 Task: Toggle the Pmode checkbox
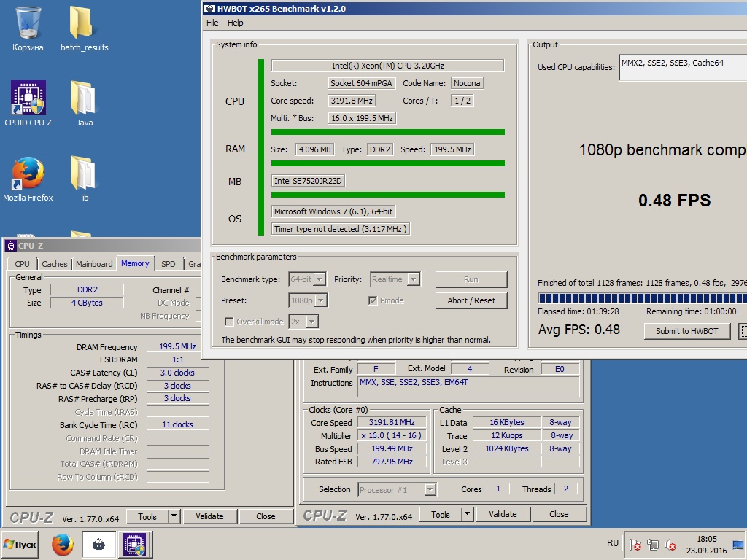373,300
